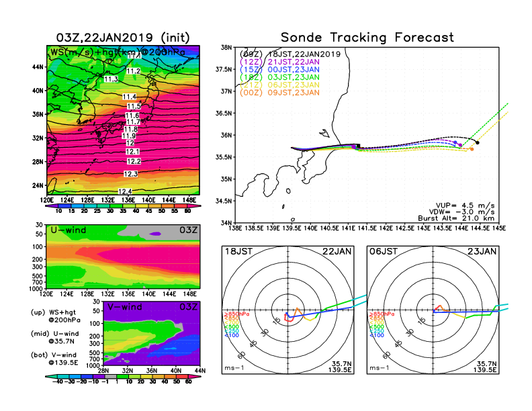Click the "(mid) U-wind @35.7N" note
Screen dimensions: 532x411
click(x=54, y=337)
